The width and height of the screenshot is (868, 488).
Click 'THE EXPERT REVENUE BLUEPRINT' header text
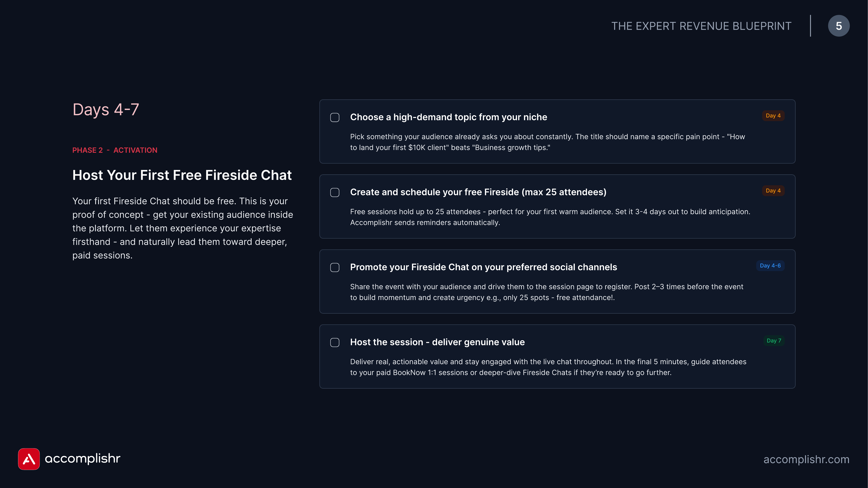[x=701, y=26]
